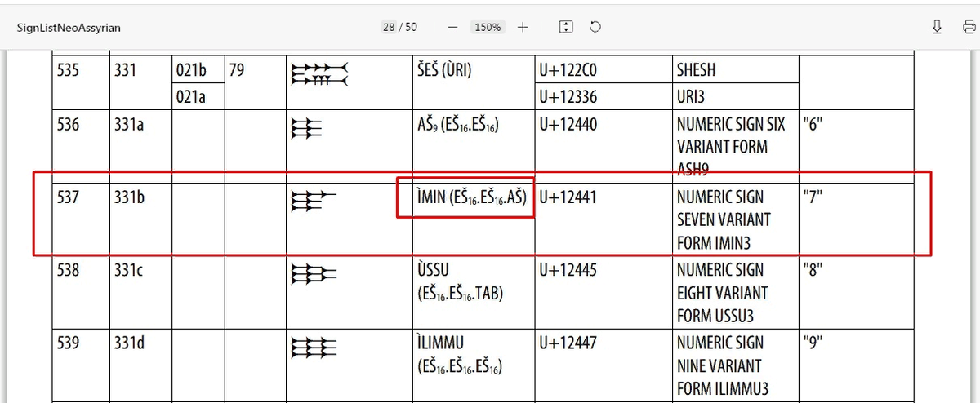Select the U+12445 code point
The image size is (980, 403).
pos(568,270)
